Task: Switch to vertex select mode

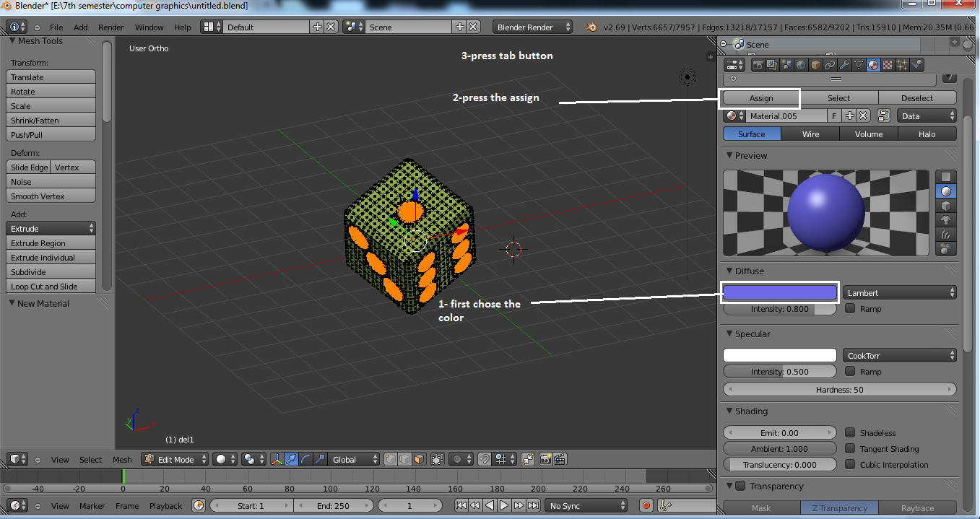Action: [x=390, y=459]
